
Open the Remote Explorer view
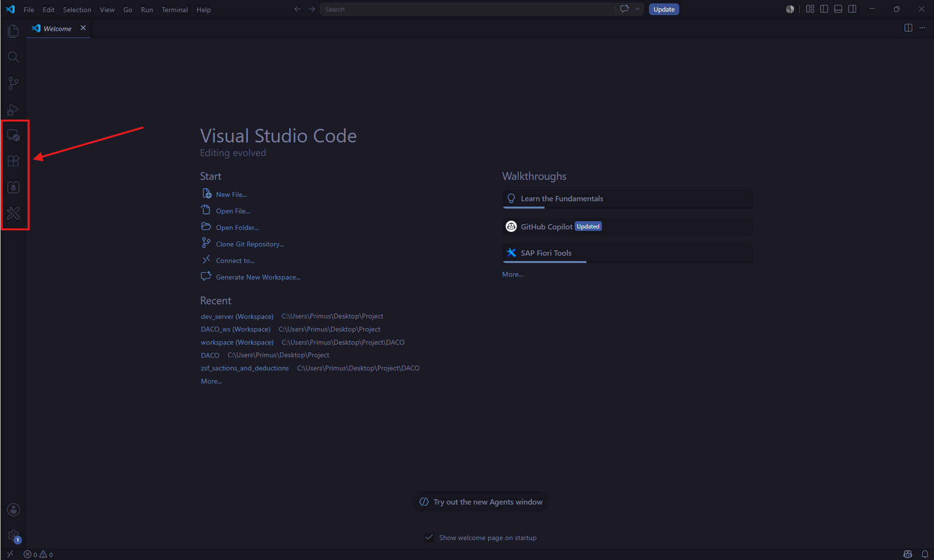(13, 135)
